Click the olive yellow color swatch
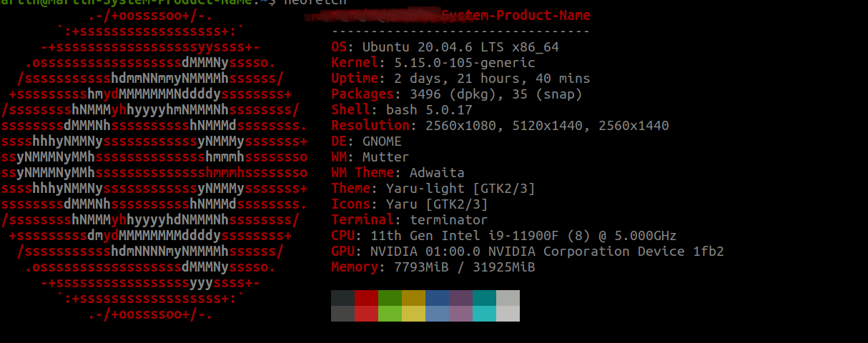 pyautogui.click(x=413, y=298)
